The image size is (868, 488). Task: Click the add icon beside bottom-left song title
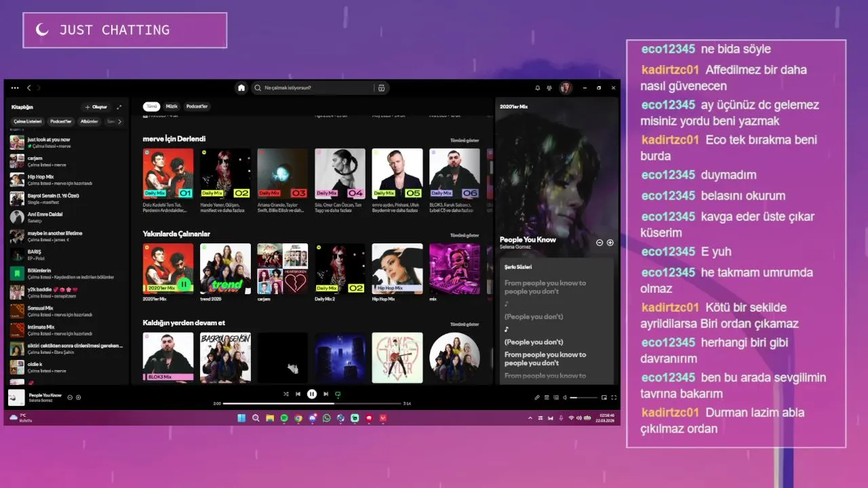tap(79, 397)
